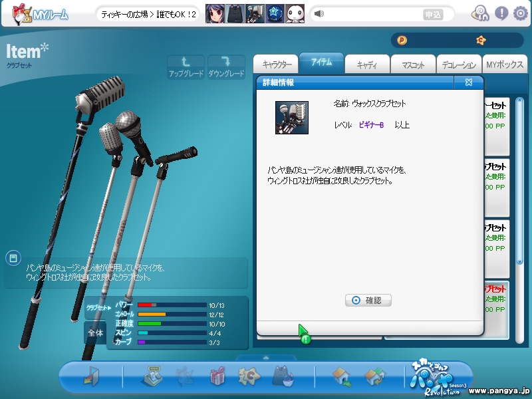
Task: Click the greyed-out icon in bottom bar
Action: tap(185, 376)
